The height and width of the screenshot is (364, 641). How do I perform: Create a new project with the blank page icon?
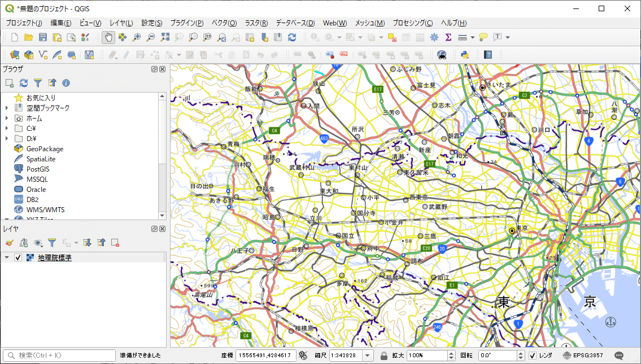(15, 38)
